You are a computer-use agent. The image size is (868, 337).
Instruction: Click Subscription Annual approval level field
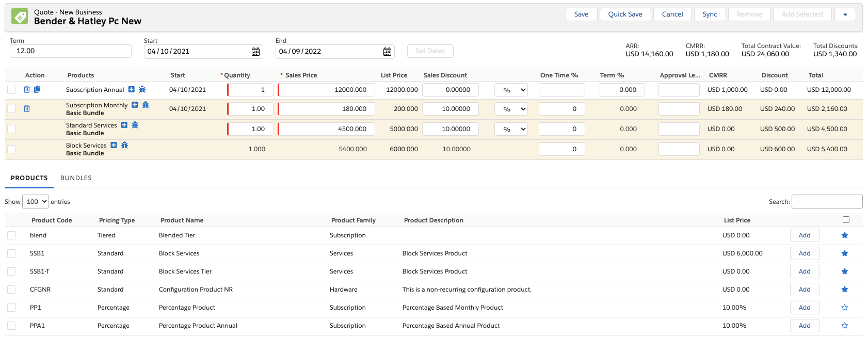pyautogui.click(x=679, y=90)
